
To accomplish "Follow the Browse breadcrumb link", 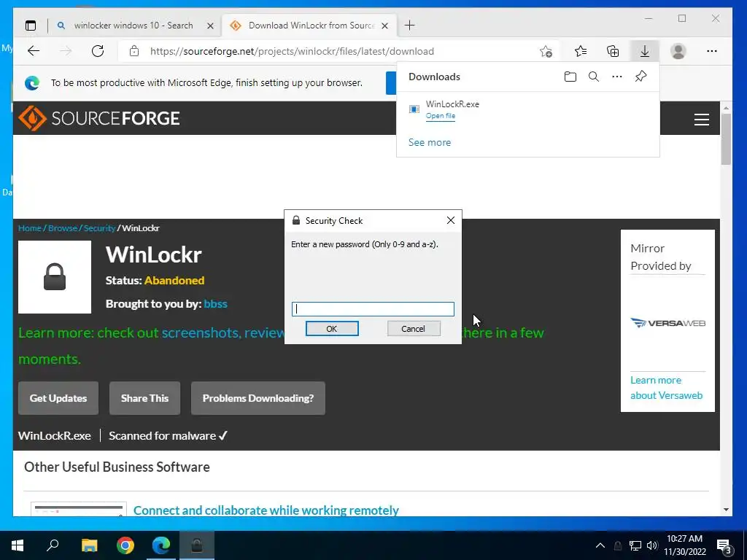I will click(x=63, y=228).
